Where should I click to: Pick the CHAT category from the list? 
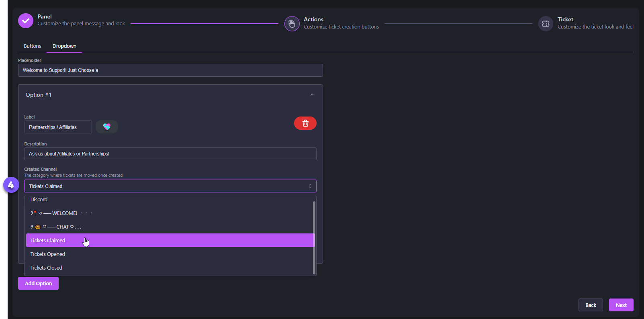(x=62, y=227)
